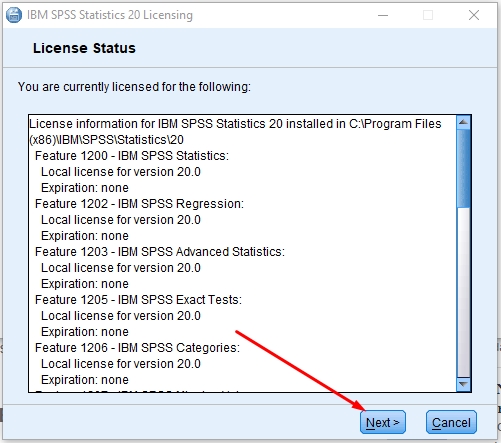Minimize the Licensing window
501x443 pixels.
coord(383,15)
